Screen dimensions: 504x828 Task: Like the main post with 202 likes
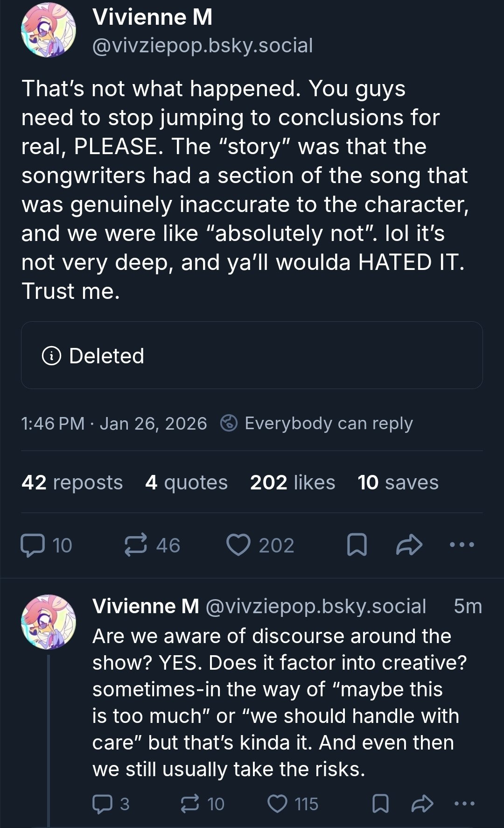pyautogui.click(x=238, y=545)
